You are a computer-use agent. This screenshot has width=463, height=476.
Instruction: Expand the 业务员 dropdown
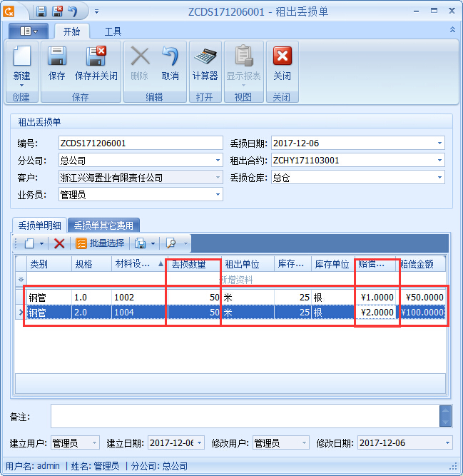click(x=218, y=195)
